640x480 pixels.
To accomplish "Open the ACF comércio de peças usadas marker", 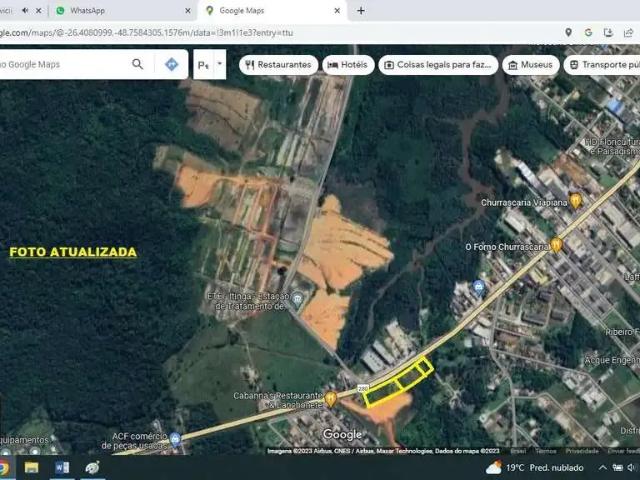I will pyautogui.click(x=176, y=439).
